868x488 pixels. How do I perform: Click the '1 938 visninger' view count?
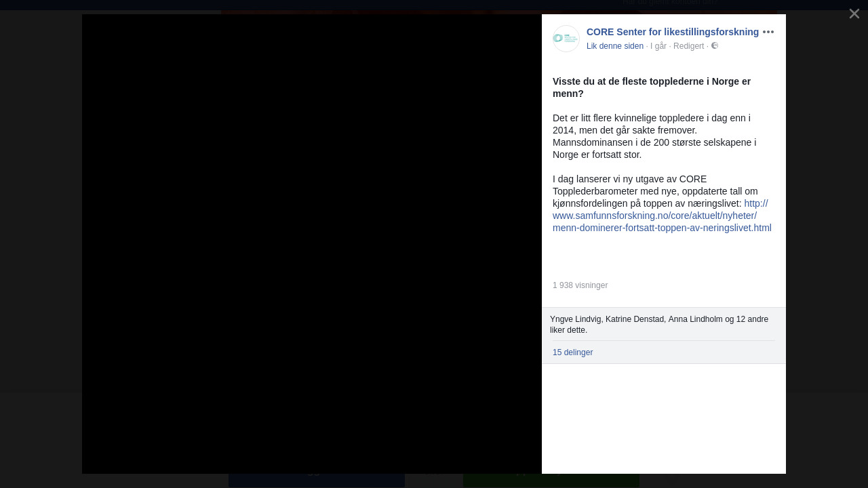point(580,285)
